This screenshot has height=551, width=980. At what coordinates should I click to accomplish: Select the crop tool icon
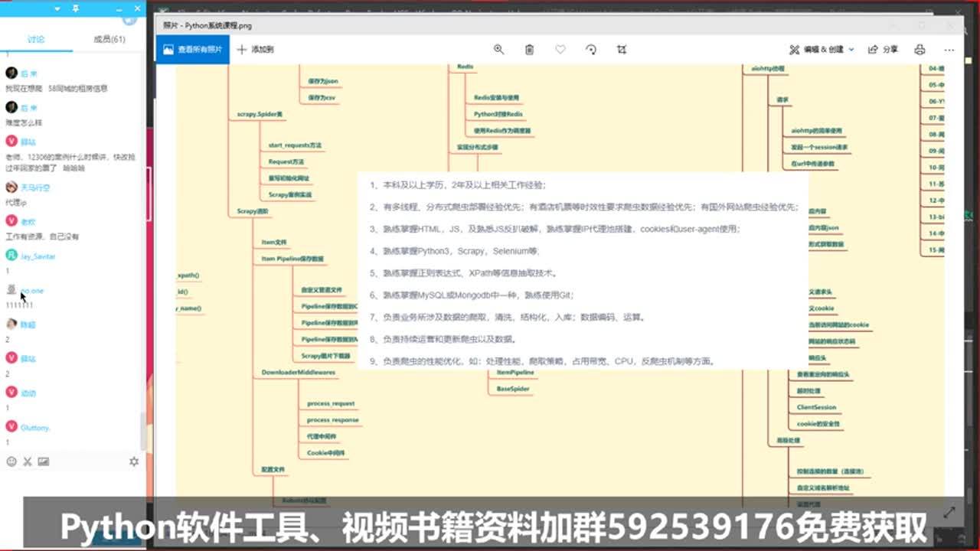pos(622,49)
